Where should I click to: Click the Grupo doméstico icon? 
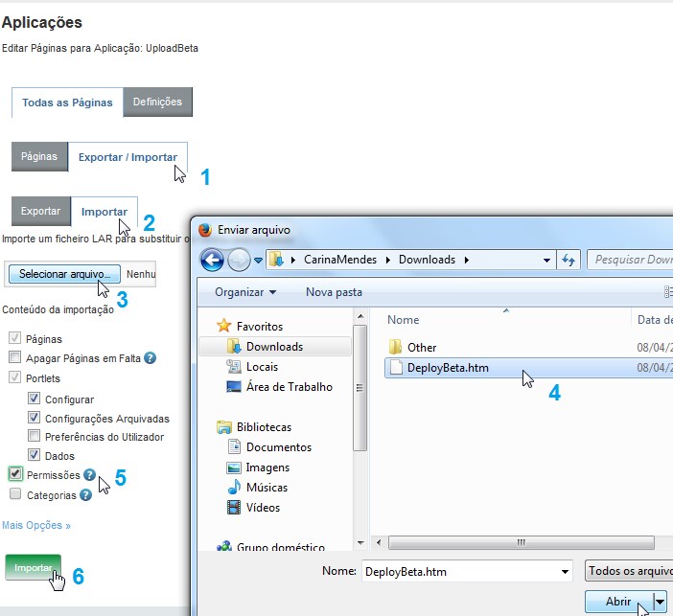(224, 546)
